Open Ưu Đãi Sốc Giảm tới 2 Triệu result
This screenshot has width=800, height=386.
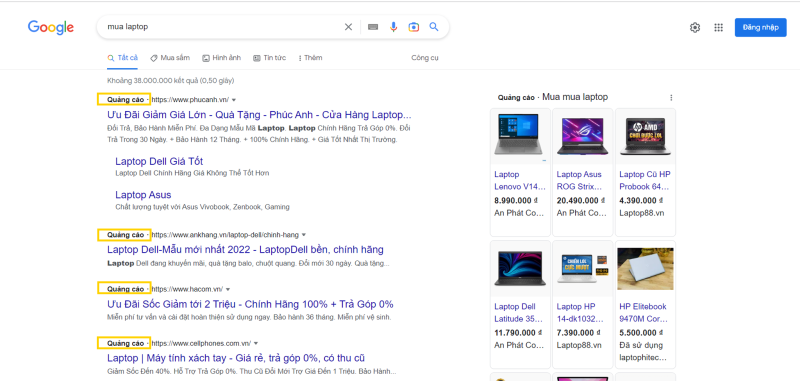(250, 304)
